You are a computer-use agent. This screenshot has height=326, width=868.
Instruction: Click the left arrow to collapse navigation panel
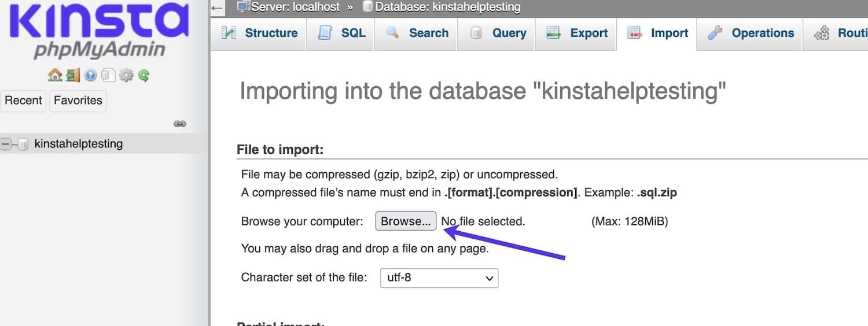click(x=217, y=8)
